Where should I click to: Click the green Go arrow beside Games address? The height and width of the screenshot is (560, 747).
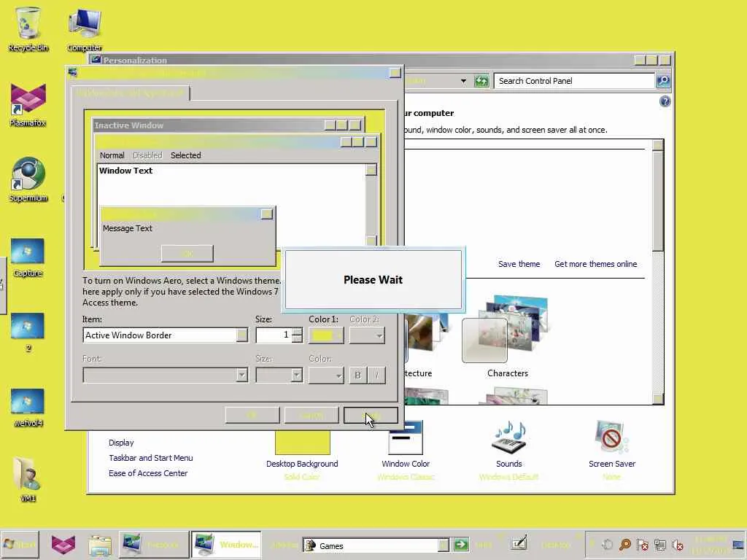pyautogui.click(x=461, y=545)
